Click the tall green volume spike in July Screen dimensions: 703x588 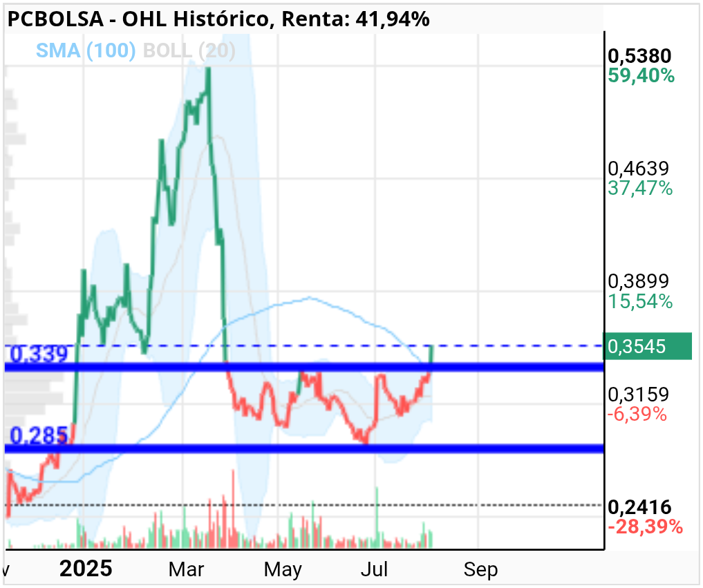(x=377, y=518)
